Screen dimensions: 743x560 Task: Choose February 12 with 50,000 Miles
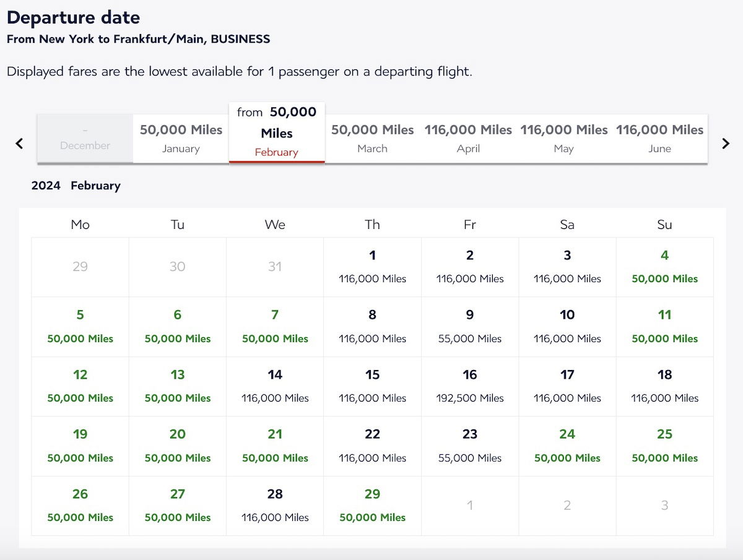[80, 386]
